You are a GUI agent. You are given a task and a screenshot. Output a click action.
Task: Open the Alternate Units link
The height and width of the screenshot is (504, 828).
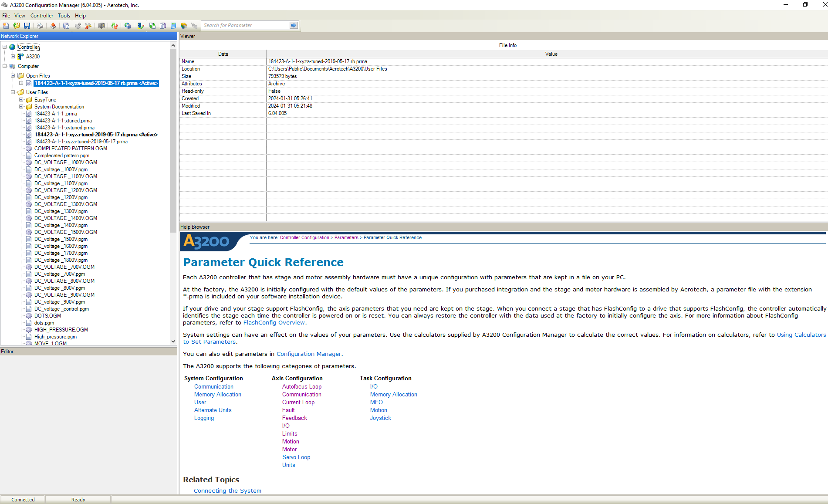pyautogui.click(x=213, y=410)
